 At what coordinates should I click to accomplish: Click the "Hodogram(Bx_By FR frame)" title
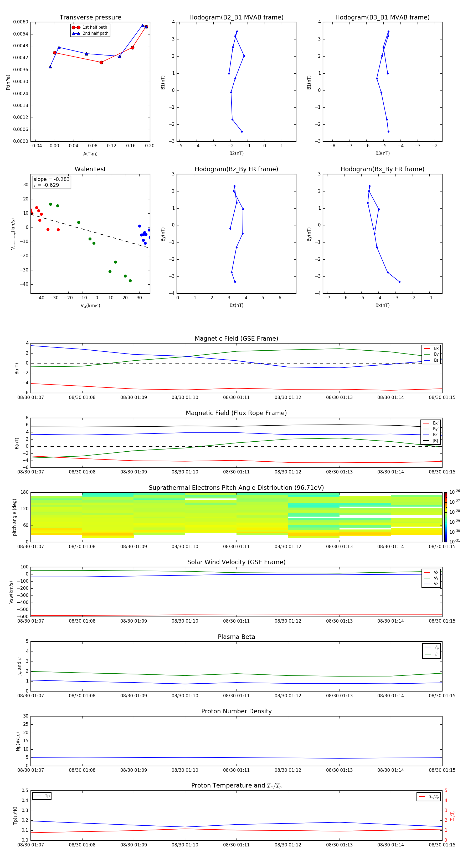coord(382,169)
